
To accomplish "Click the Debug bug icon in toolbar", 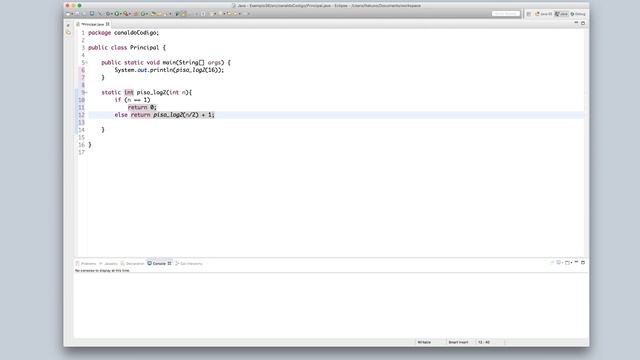I will pos(108,14).
